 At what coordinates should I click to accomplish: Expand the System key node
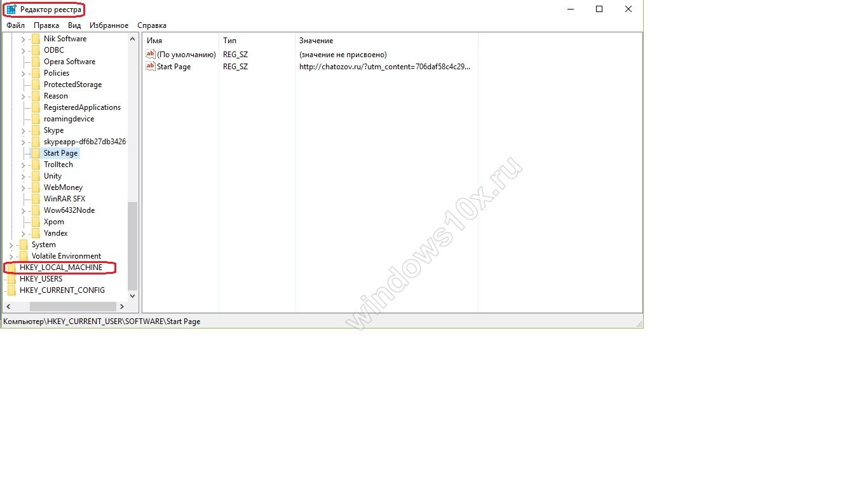point(11,245)
